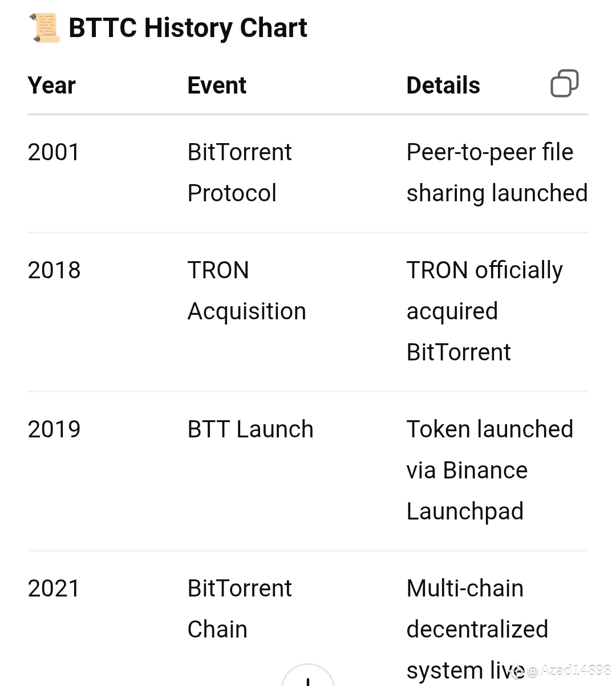The width and height of the screenshot is (616, 686).
Task: Click the Event column header
Action: pos(217,86)
